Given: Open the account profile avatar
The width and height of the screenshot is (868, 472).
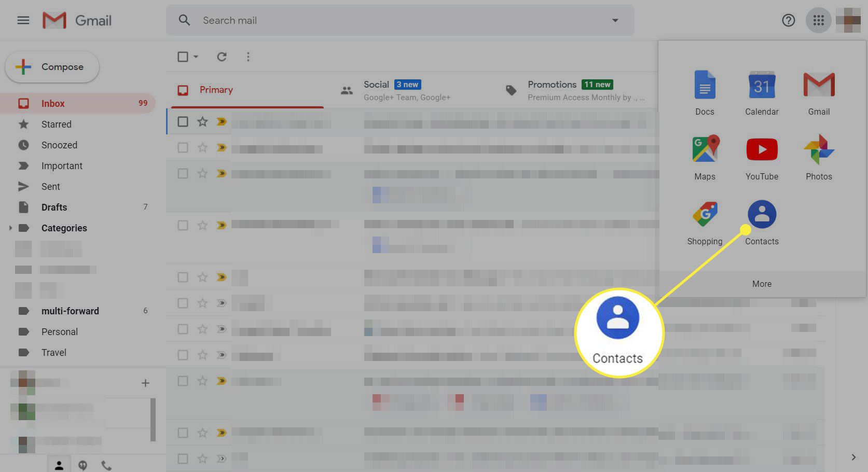Looking at the screenshot, I should click(848, 20).
